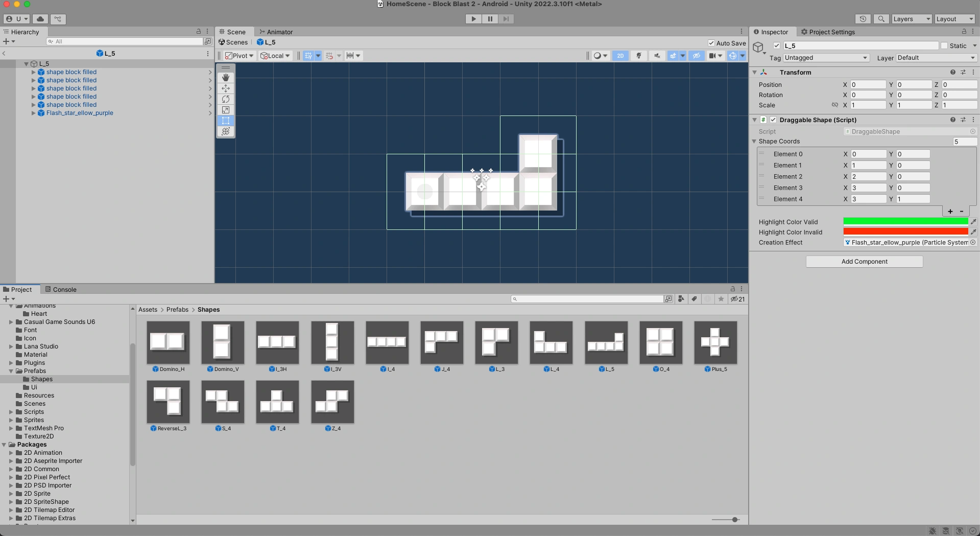Open the Layout dropdown
Image resolution: width=980 pixels, height=536 pixels.
[955, 19]
